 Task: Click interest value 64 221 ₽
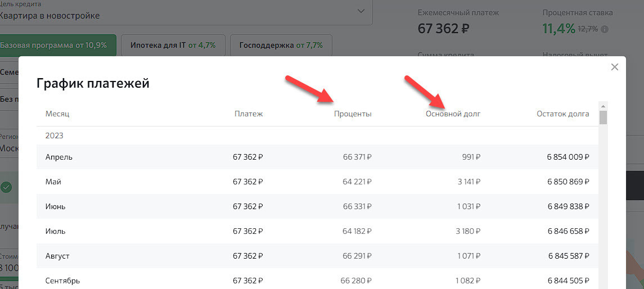357,182
